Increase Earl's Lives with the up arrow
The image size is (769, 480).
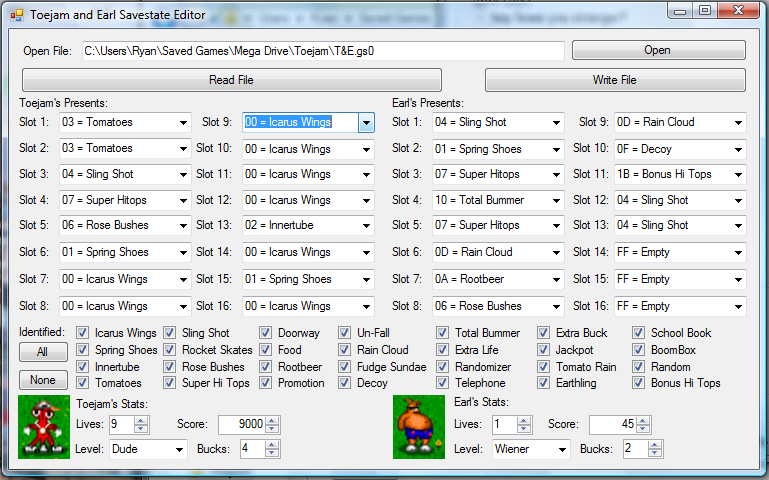[x=524, y=421]
